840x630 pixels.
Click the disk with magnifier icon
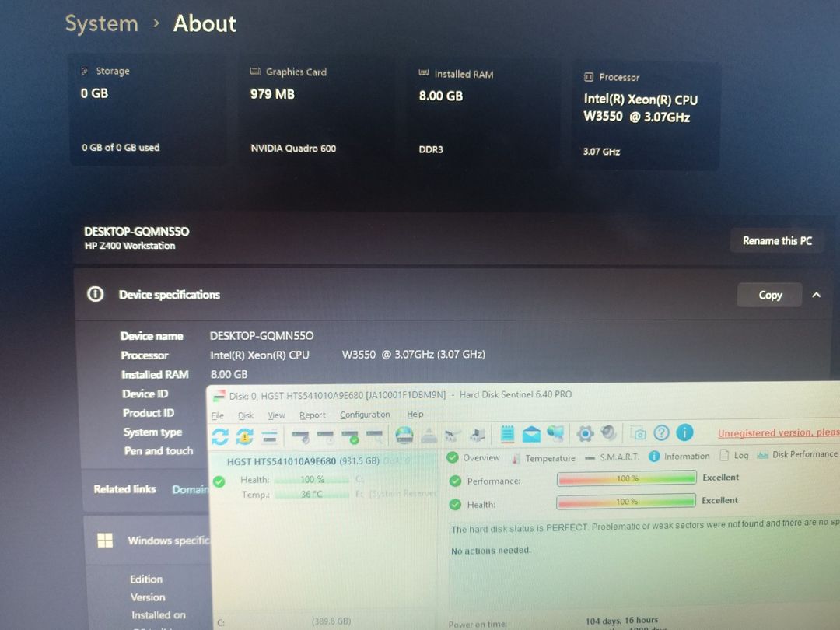pyautogui.click(x=375, y=436)
